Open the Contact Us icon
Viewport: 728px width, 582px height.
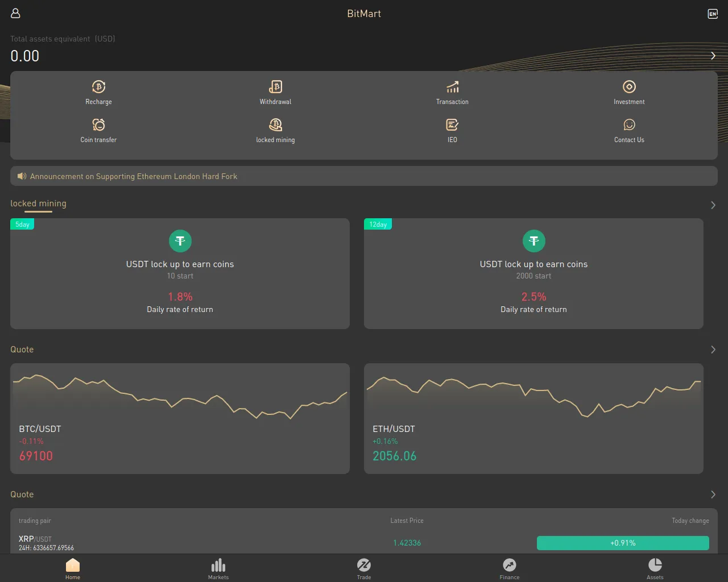(629, 124)
